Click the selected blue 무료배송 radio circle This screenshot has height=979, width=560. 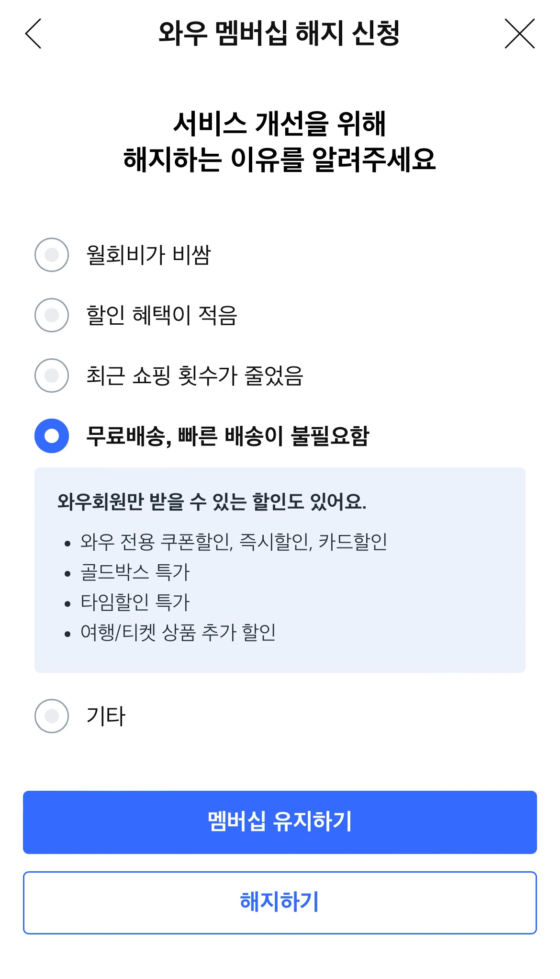point(52,436)
